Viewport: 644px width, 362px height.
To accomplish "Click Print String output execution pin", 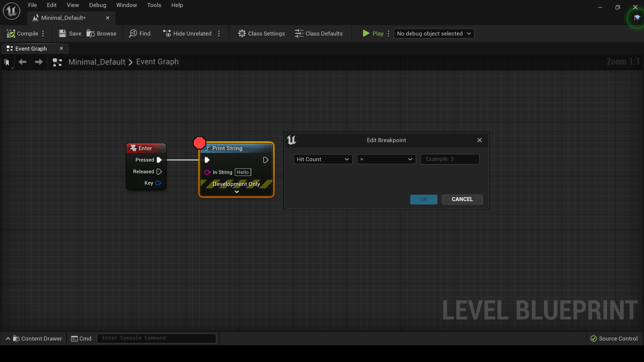I will [x=266, y=160].
